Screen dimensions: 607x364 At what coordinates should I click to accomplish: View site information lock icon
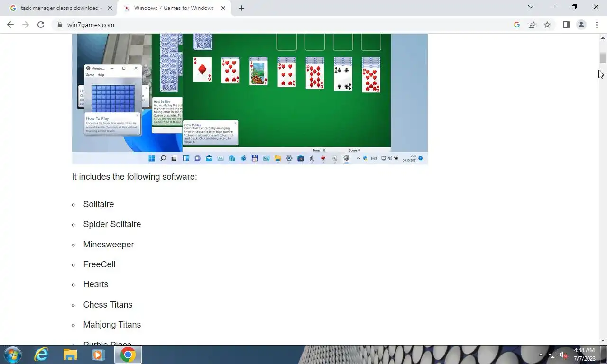60,25
